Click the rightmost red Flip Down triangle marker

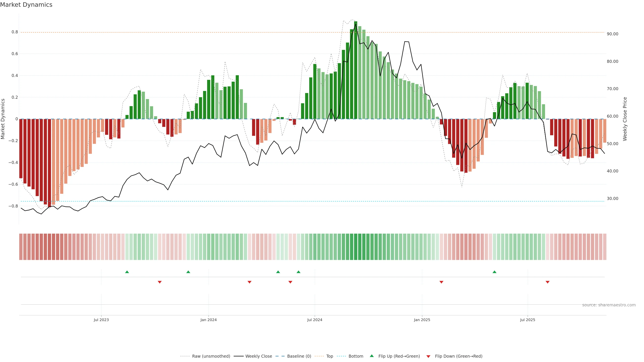coord(548,282)
